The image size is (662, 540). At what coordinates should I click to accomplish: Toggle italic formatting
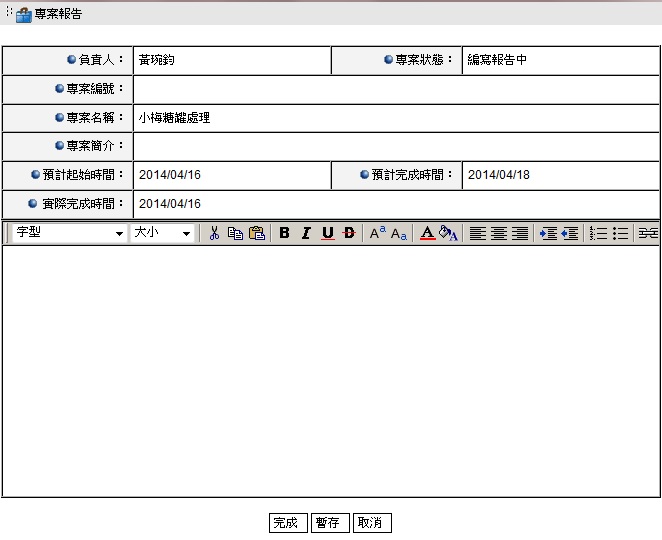(x=306, y=233)
